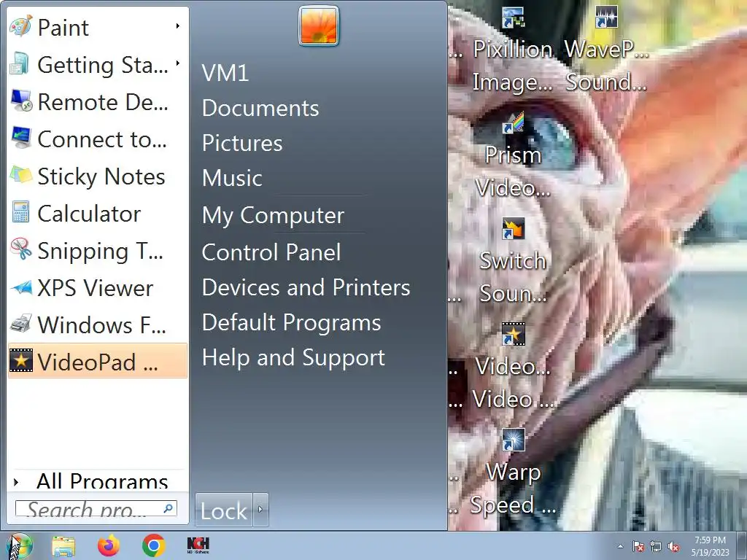Launch the Snipping Tool

[97, 250]
